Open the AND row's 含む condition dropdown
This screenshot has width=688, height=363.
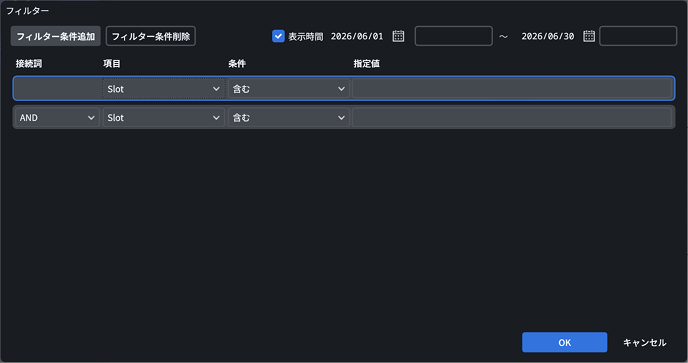(288, 118)
